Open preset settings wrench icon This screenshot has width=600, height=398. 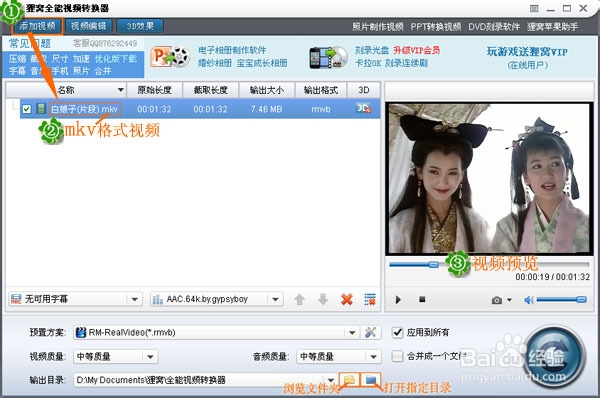pyautogui.click(x=370, y=332)
